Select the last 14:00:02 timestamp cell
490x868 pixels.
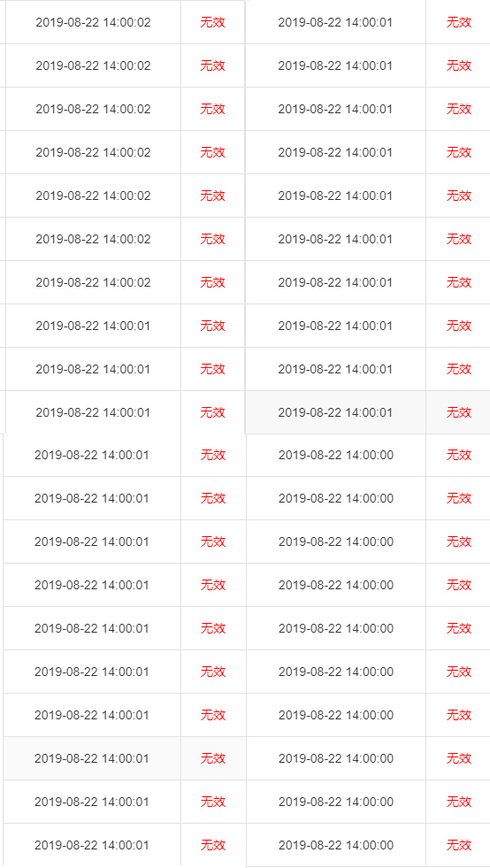pos(93,282)
